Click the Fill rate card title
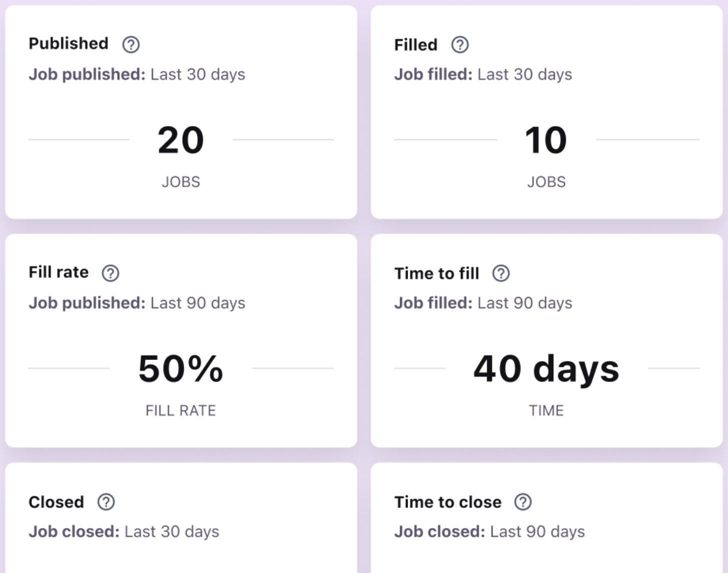 [58, 272]
